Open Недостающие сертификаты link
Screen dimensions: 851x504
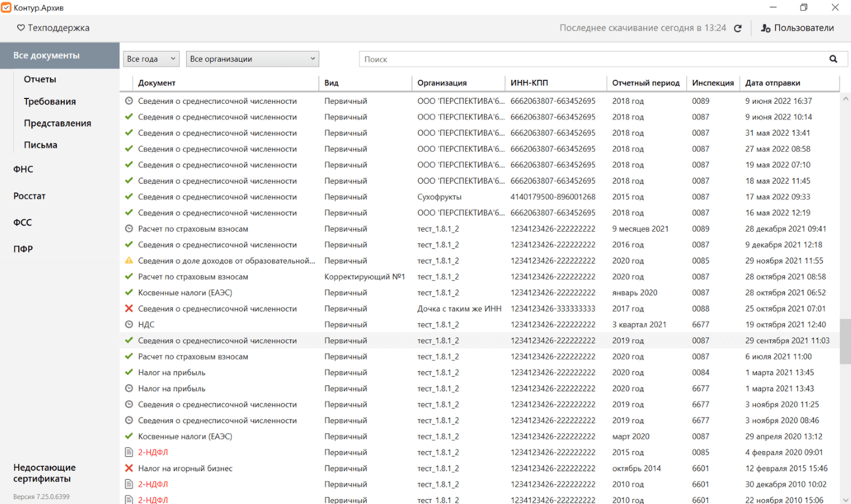(x=44, y=473)
